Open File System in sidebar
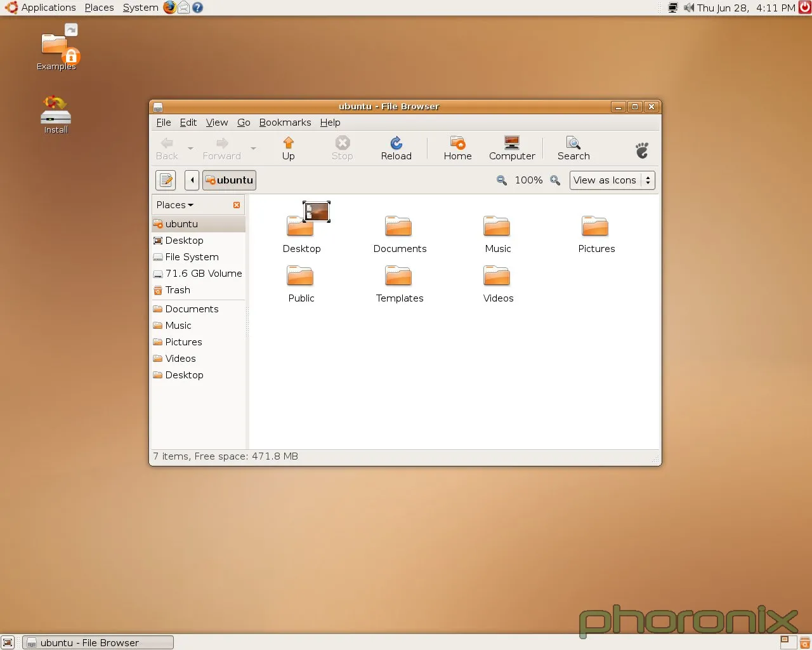Viewport: 812px width, 650px height. tap(198, 257)
